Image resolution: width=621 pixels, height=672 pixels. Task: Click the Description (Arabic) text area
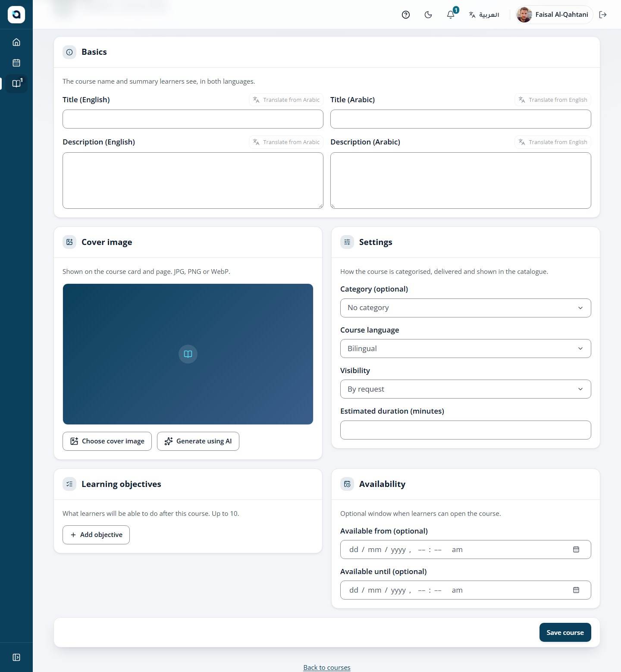coord(461,180)
